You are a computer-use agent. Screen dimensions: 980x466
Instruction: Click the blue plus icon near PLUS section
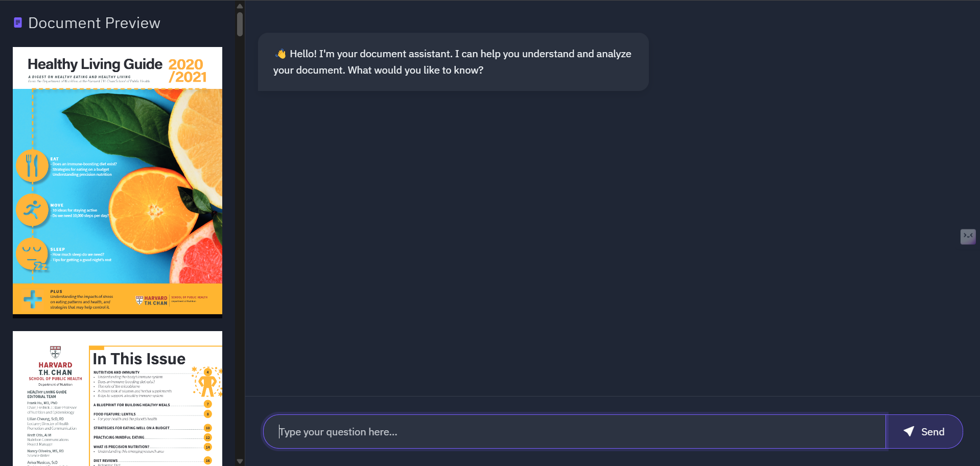(32, 299)
